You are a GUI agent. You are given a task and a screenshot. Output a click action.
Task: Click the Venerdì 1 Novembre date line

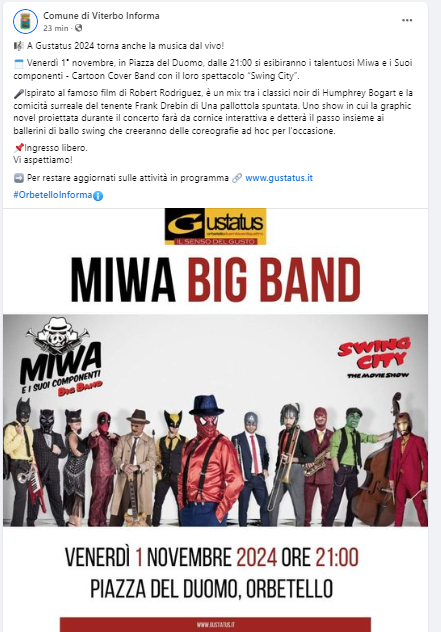[x=212, y=558]
